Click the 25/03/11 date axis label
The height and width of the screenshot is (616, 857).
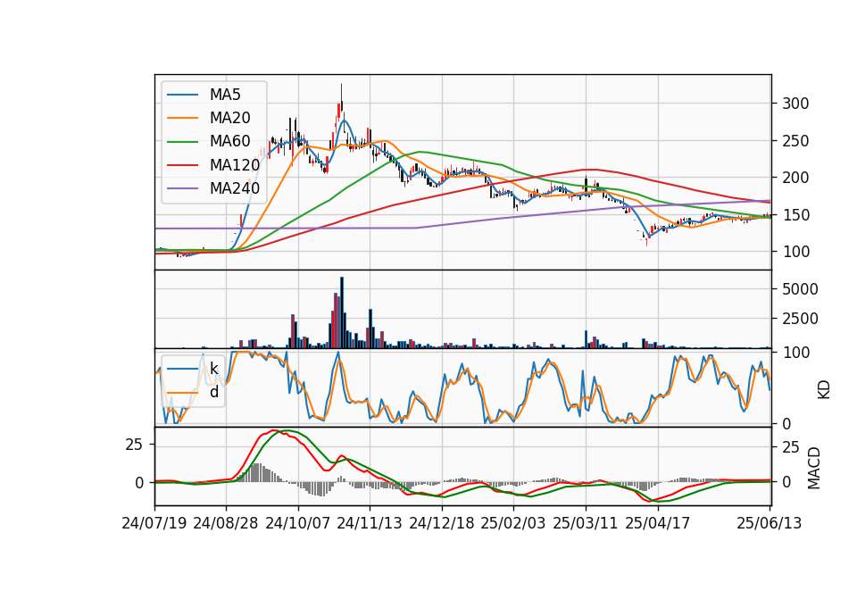click(586, 524)
